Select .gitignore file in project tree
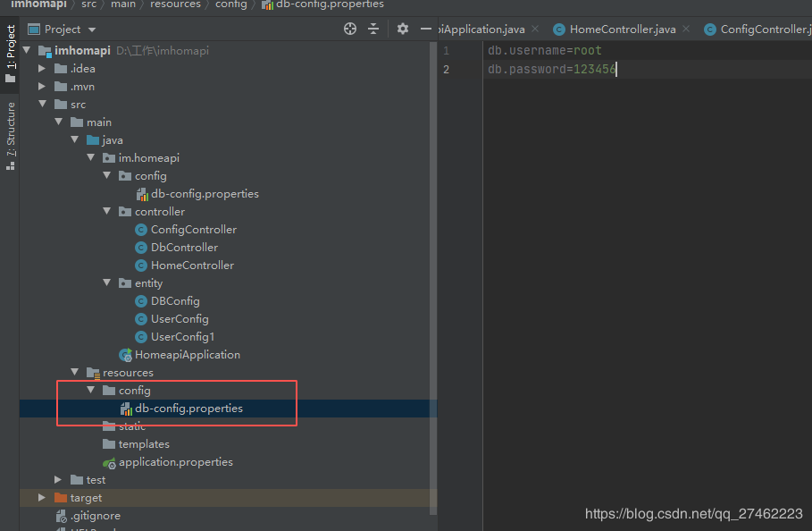 [95, 516]
